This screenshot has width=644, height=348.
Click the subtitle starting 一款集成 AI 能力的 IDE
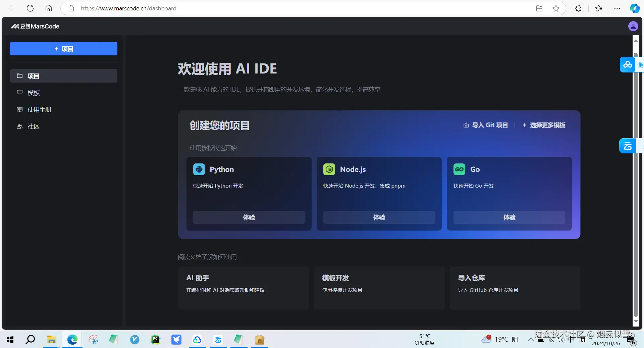[279, 90]
